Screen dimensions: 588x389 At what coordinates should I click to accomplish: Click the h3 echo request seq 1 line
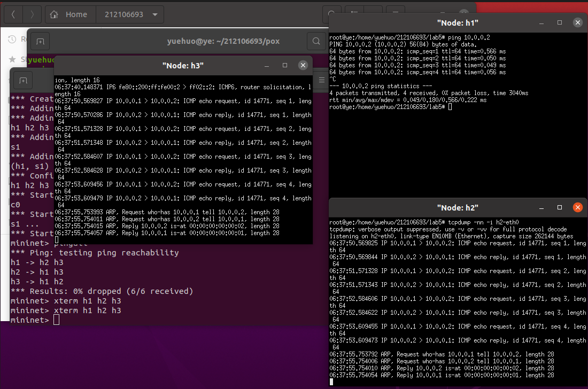tap(183, 105)
